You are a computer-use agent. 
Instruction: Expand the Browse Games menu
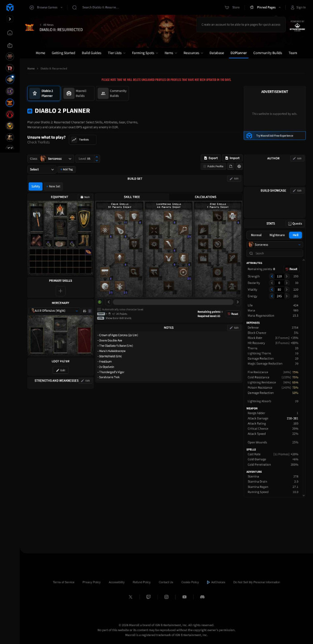46,8
